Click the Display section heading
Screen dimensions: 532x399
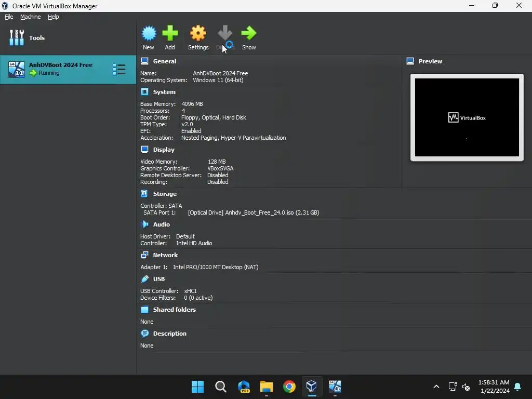tap(164, 150)
